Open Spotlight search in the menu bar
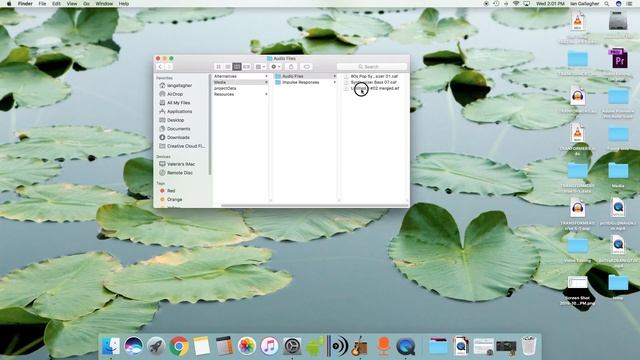Viewport: 640px width, 360px height. click(607, 3)
